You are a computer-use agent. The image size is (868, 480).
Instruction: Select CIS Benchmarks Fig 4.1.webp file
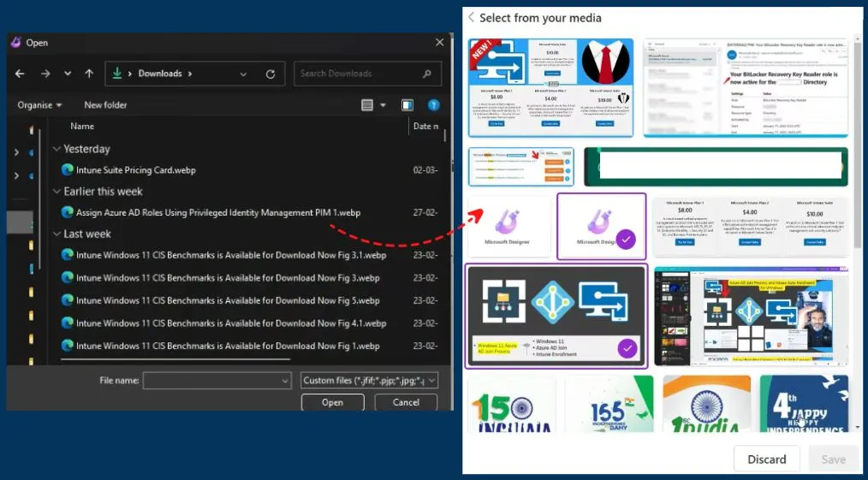(231, 323)
